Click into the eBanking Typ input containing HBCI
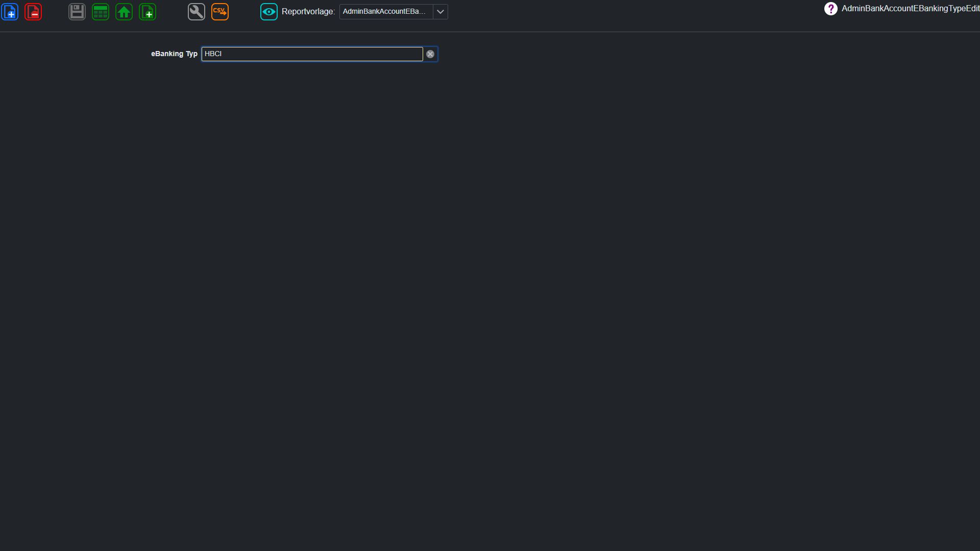Screen dimensions: 980x551 pyautogui.click(x=312, y=54)
